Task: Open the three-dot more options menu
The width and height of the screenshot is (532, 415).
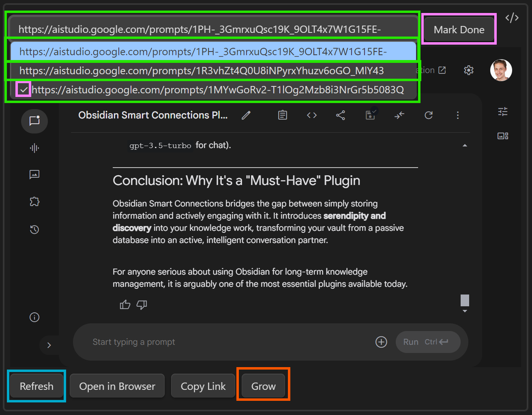Action: point(458,116)
